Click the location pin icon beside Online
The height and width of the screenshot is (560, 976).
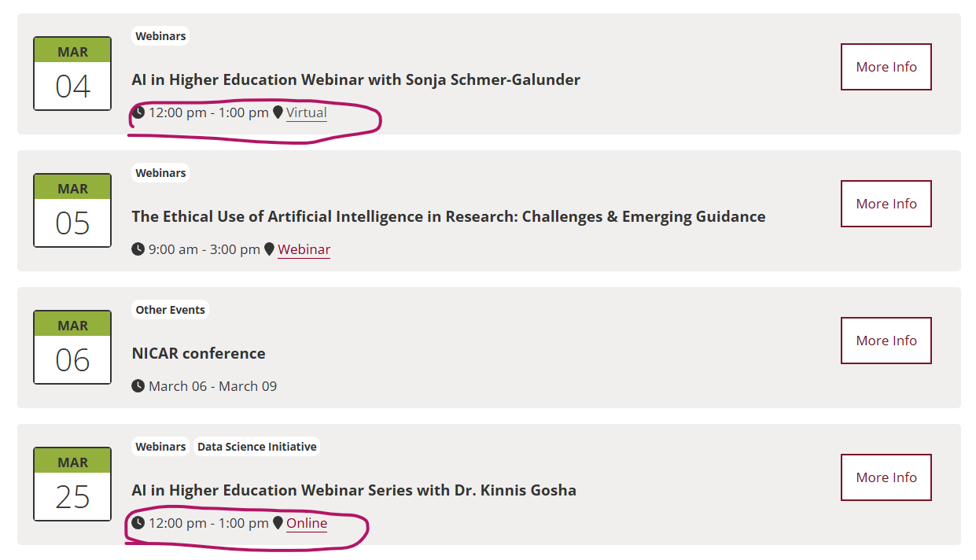pyautogui.click(x=278, y=523)
